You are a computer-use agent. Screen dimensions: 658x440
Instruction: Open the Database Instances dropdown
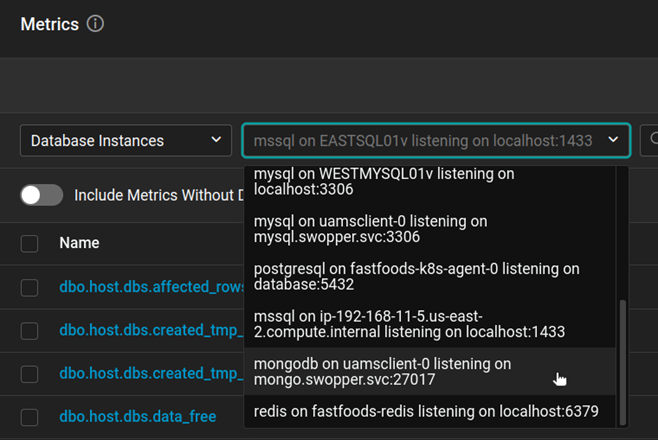point(126,140)
